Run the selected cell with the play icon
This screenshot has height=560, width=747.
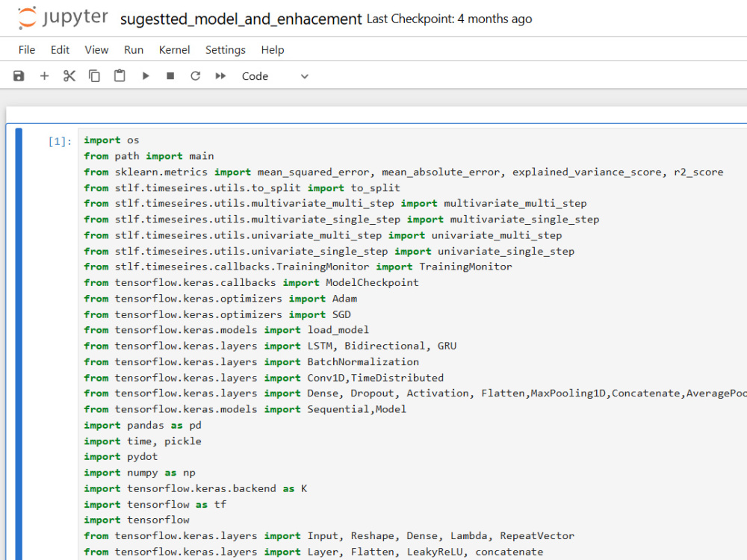146,76
